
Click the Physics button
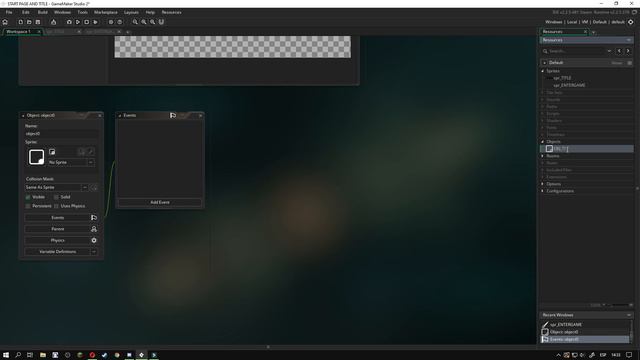tap(58, 240)
